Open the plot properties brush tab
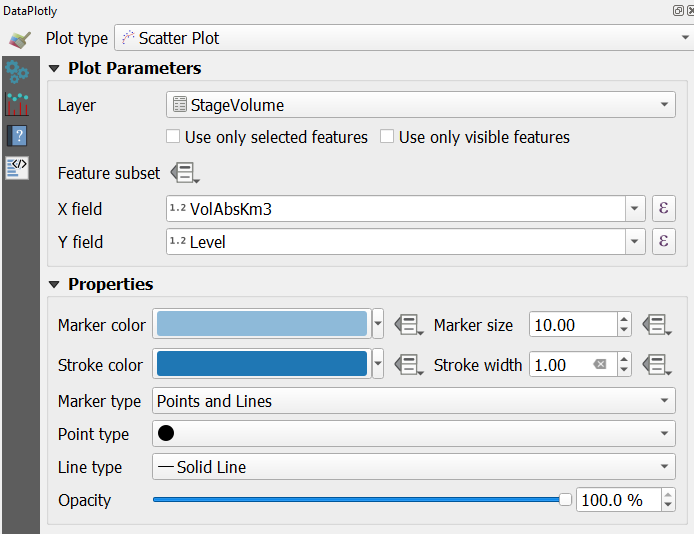694x534 pixels. [19, 39]
